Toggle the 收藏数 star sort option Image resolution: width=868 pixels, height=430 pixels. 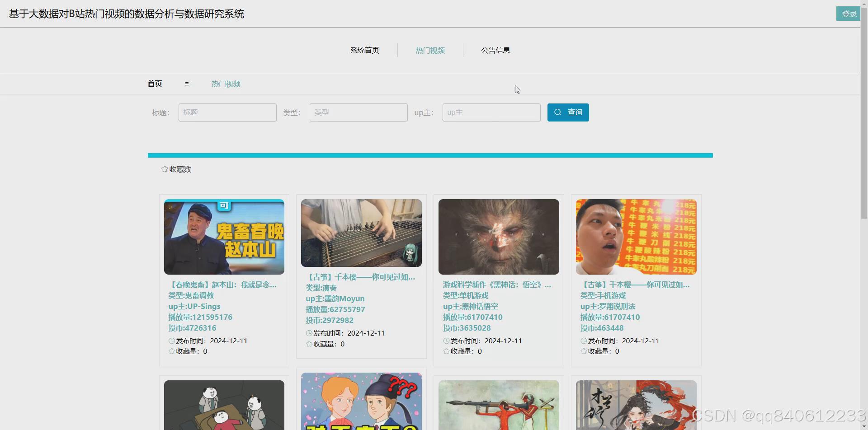coord(176,169)
